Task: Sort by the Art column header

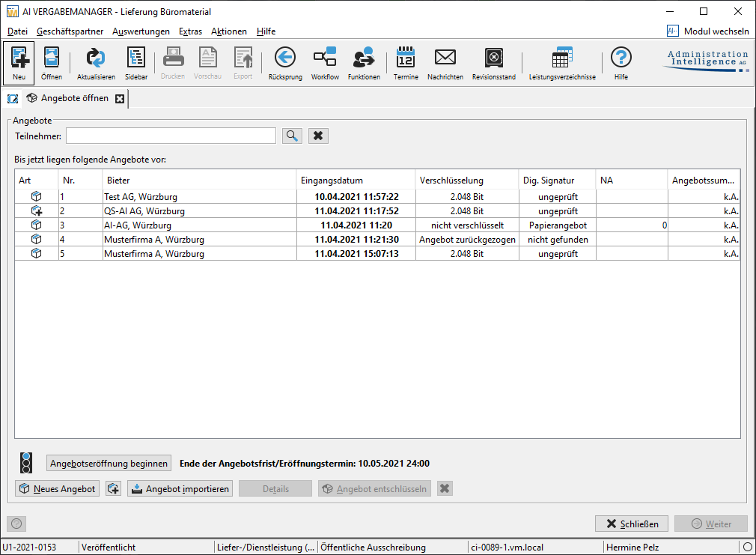Action: tap(37, 180)
